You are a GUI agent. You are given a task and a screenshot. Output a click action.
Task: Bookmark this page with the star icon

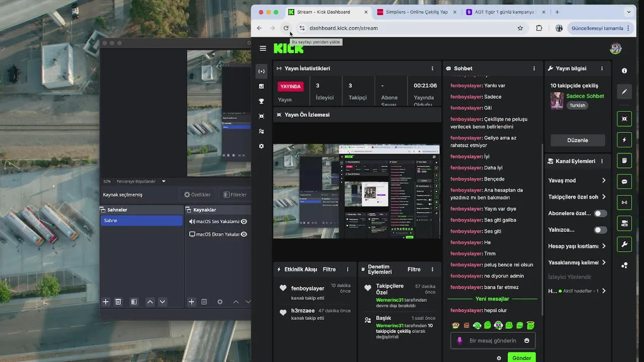[520, 28]
